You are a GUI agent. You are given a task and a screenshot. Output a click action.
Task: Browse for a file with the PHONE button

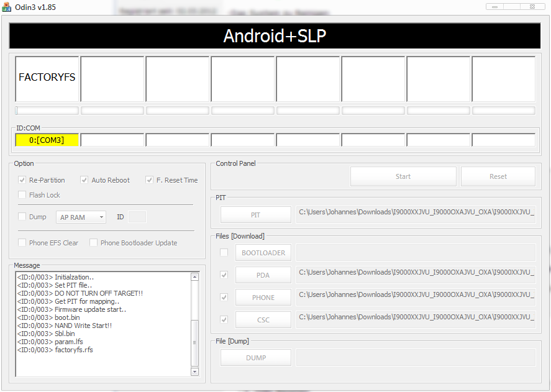point(263,298)
